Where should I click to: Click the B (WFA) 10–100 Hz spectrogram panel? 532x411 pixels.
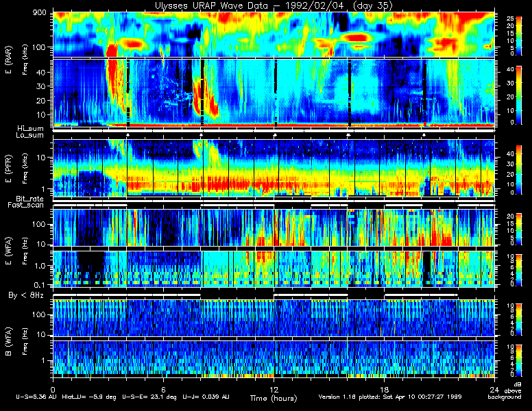pyautogui.click(x=274, y=318)
